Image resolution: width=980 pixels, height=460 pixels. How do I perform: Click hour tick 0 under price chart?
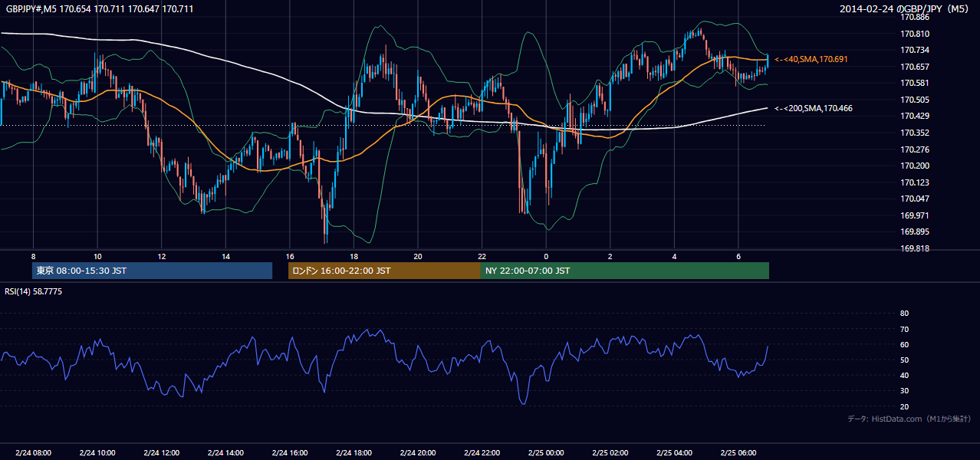(x=546, y=256)
